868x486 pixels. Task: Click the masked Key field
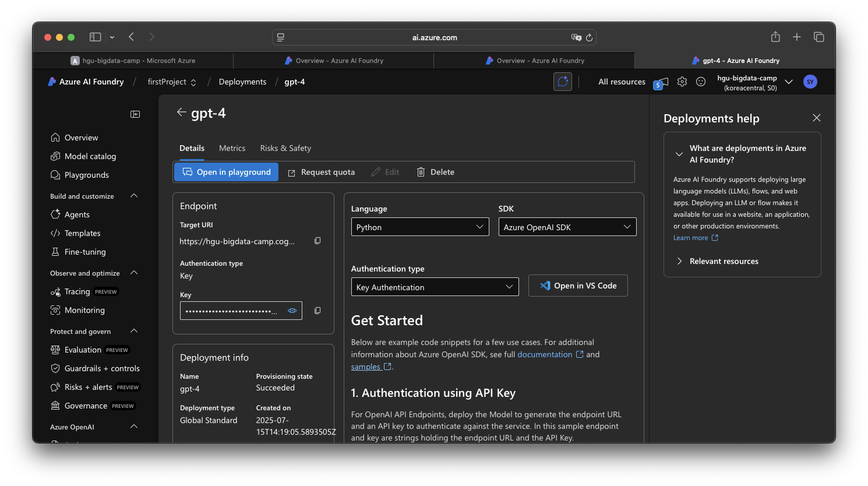[241, 311]
